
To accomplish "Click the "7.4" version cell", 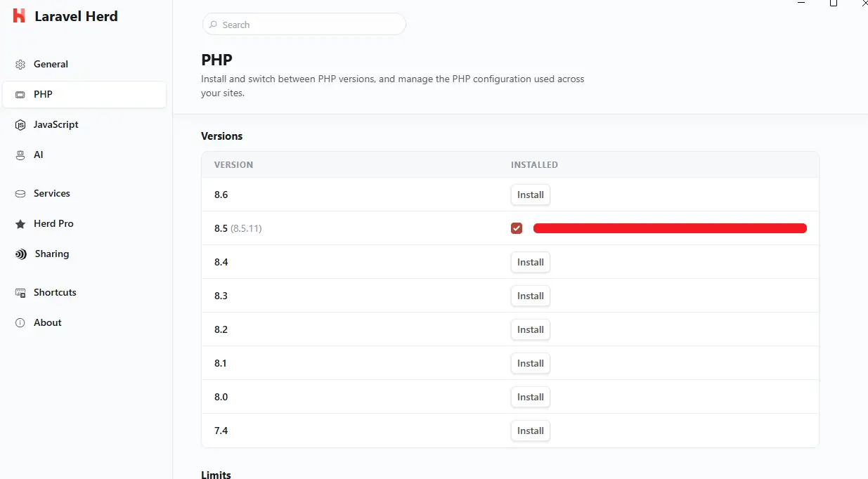I will [x=221, y=431].
